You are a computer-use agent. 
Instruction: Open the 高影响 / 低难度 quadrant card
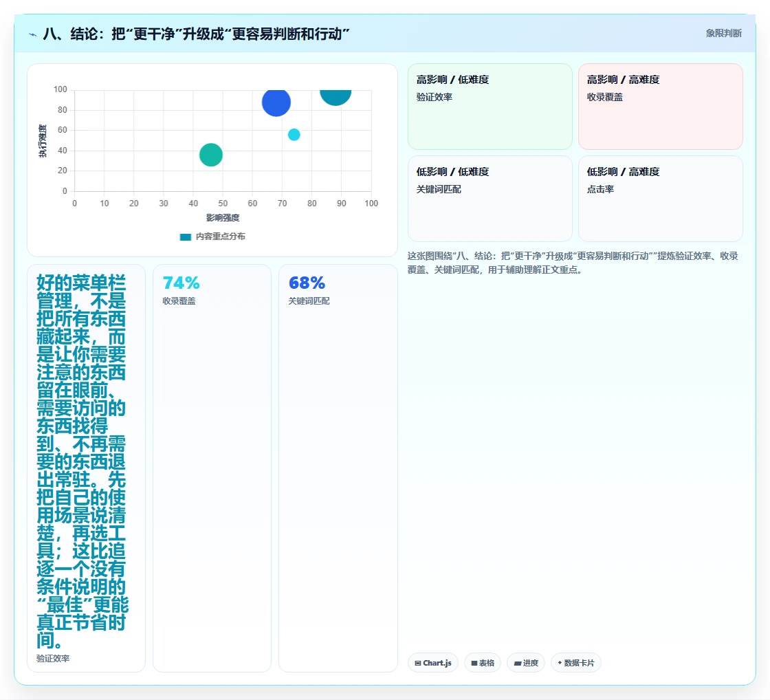point(490,107)
